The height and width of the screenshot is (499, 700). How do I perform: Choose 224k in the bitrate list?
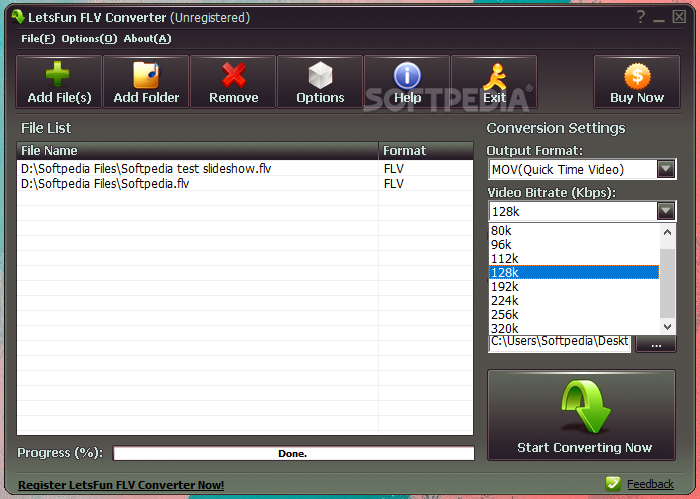coord(574,300)
